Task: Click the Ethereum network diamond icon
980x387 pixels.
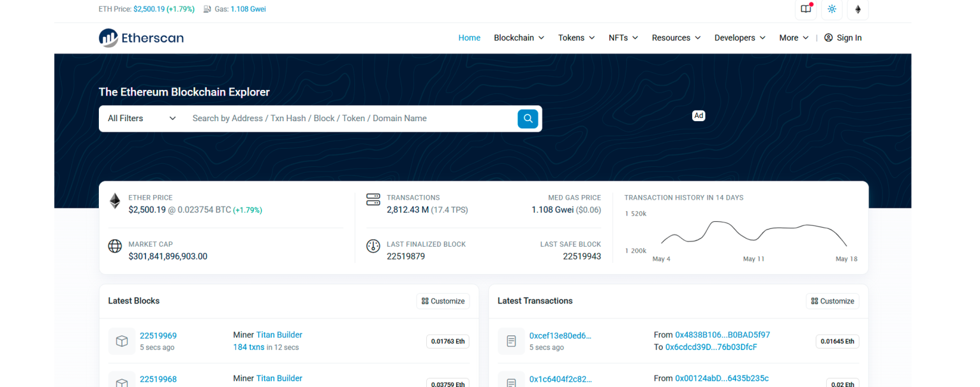Action: (x=858, y=9)
